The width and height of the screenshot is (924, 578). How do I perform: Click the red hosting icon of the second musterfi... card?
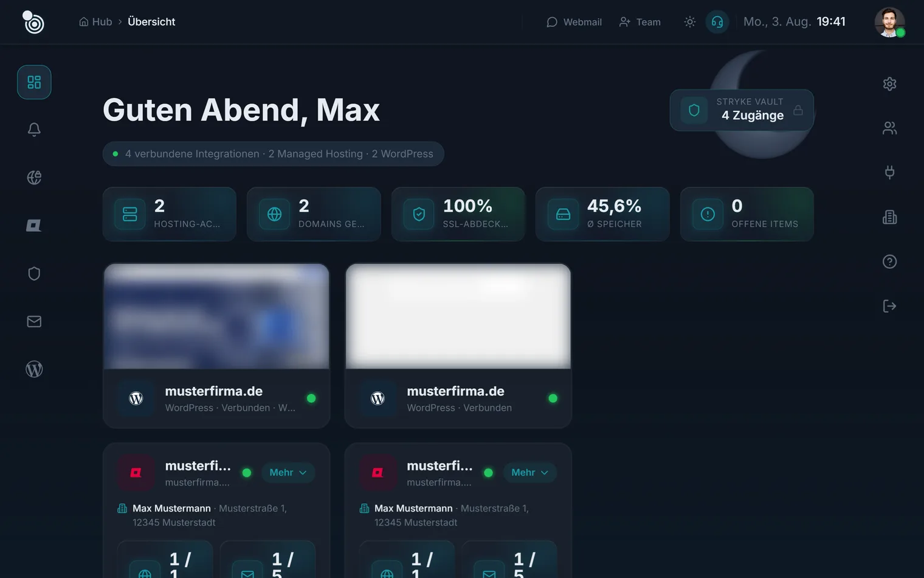[377, 473]
